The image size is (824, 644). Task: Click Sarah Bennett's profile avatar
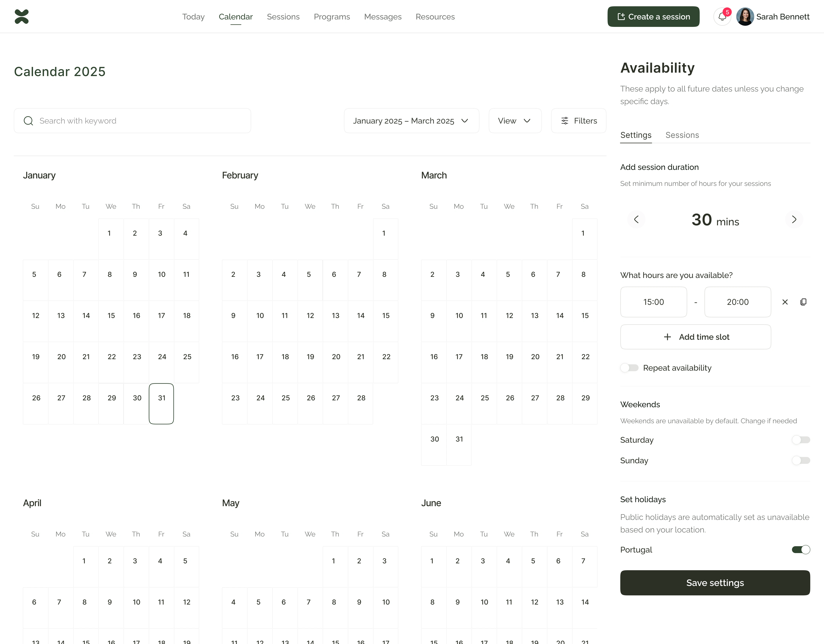(x=745, y=17)
